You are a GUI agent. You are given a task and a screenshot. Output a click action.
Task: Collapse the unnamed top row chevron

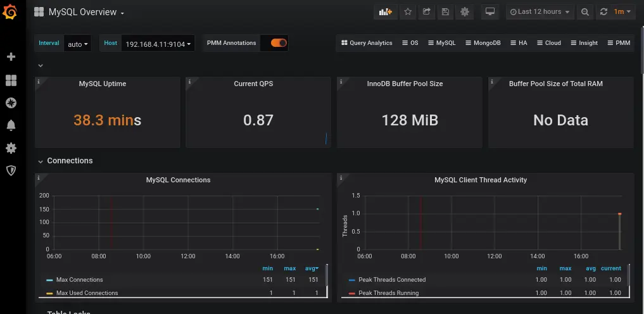(41, 66)
